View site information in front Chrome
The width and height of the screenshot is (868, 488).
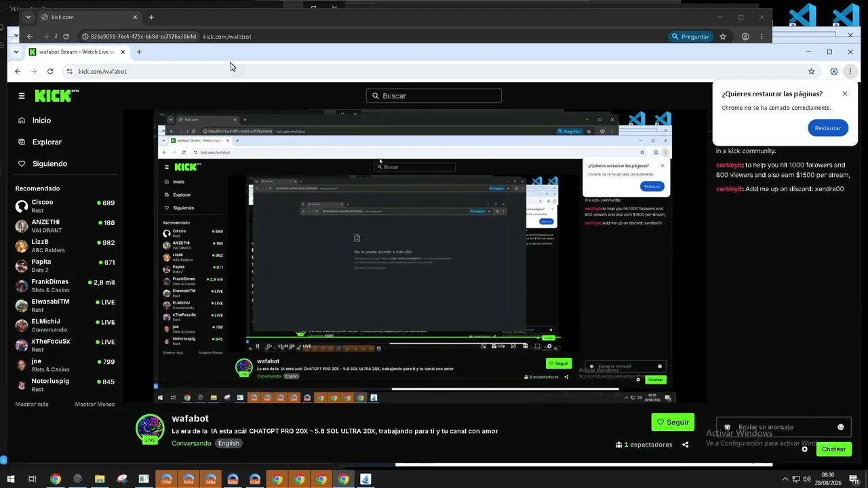(68, 71)
